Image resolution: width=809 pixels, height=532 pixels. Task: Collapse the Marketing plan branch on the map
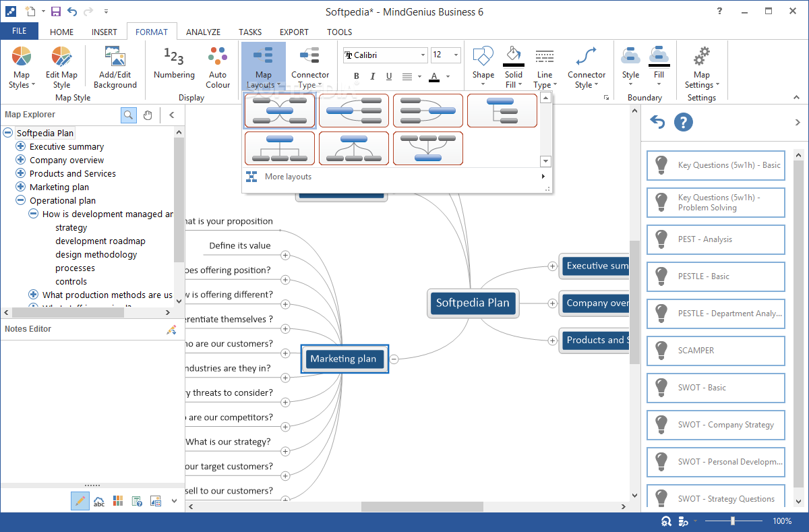tap(394, 359)
